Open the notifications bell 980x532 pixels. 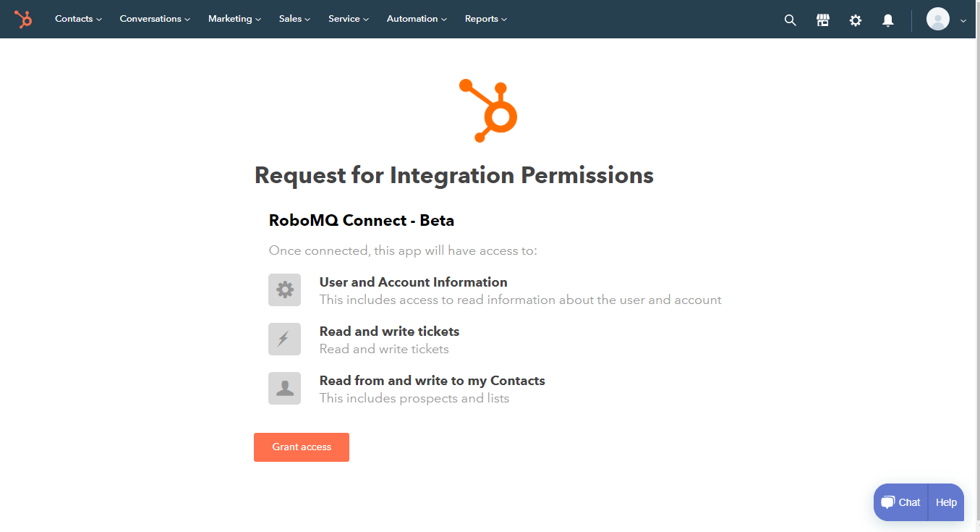(x=888, y=20)
